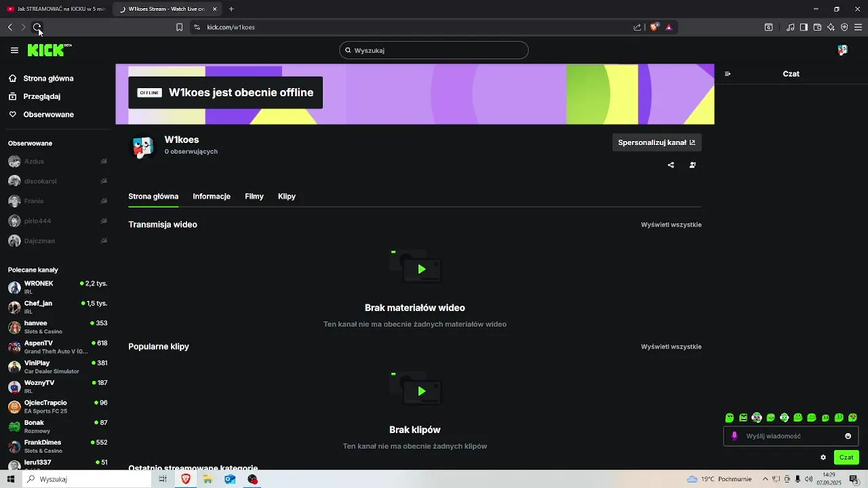Image resolution: width=868 pixels, height=488 pixels.
Task: Open Windows notification center icon
Action: (854, 479)
